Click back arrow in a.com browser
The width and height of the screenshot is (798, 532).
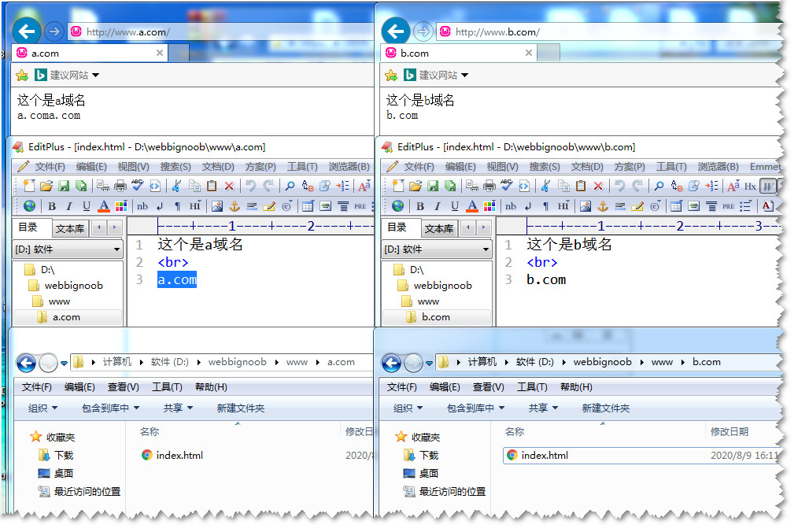27,31
